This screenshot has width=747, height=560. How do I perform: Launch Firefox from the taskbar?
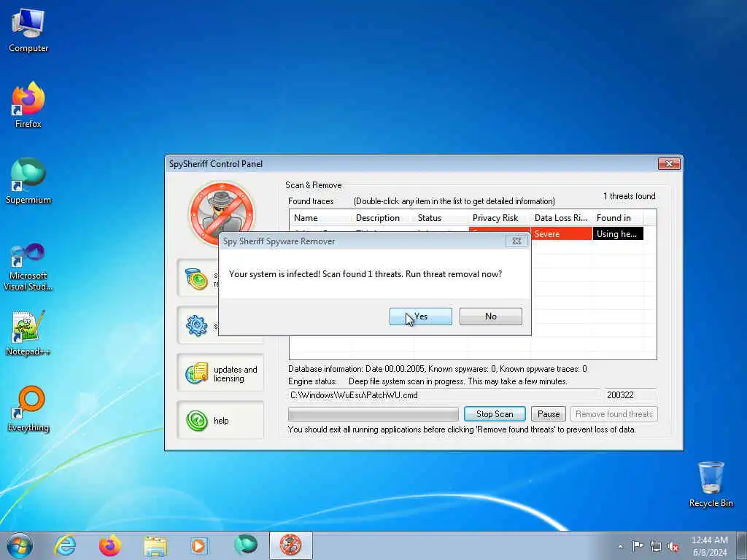pyautogui.click(x=110, y=545)
